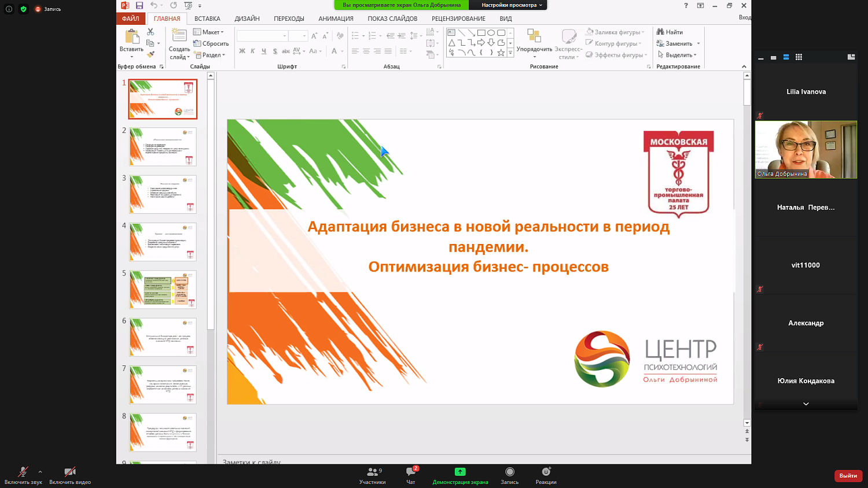Image resolution: width=868 pixels, height=488 pixels.
Task: Expand more participants chevron in video panel
Action: [806, 404]
